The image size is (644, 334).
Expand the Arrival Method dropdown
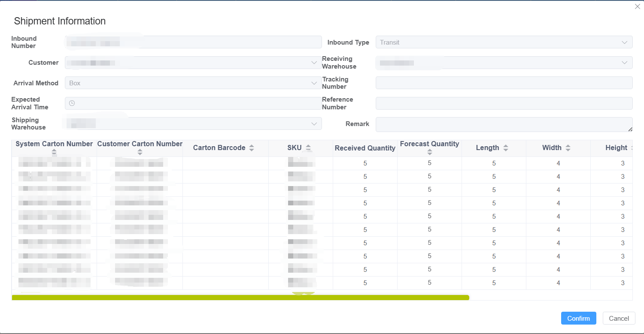click(x=193, y=83)
